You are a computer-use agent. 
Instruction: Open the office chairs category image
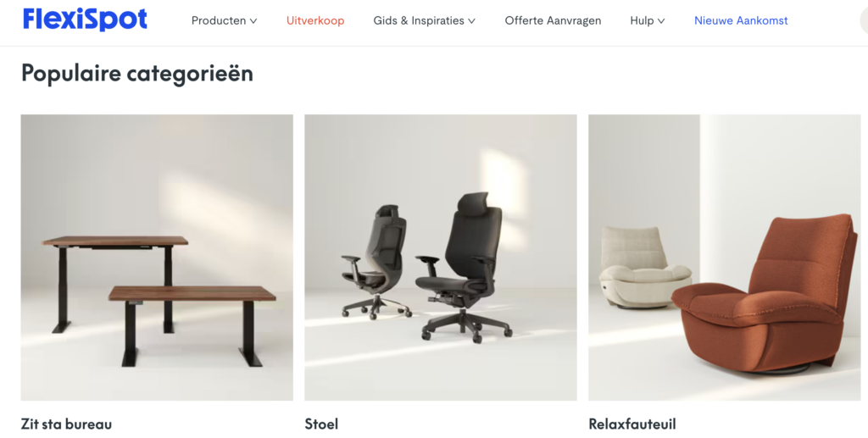pyautogui.click(x=441, y=258)
